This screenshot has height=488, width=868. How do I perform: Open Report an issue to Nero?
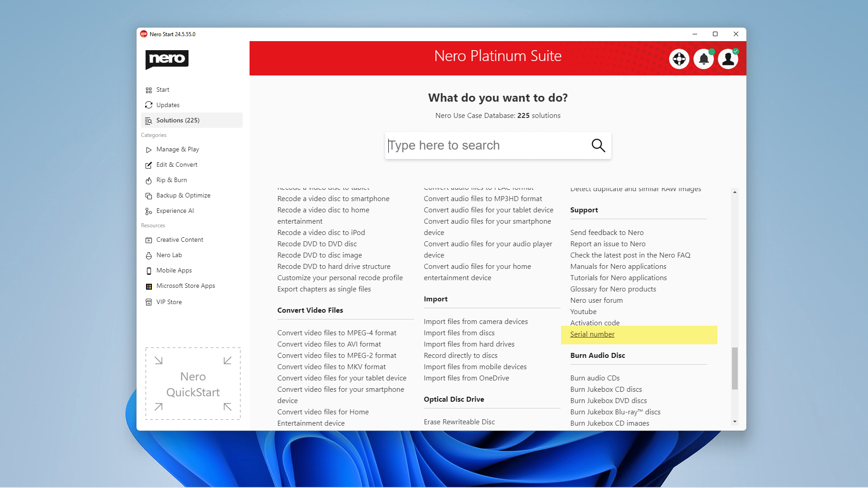608,244
